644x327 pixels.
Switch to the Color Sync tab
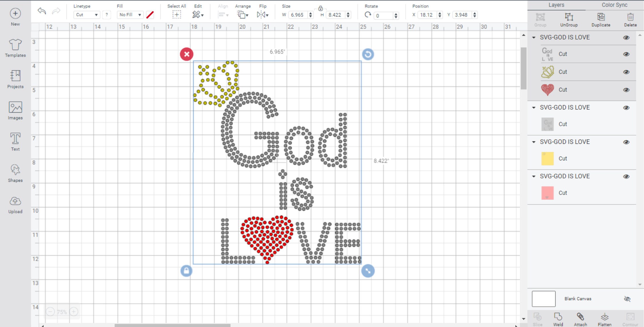tap(614, 5)
